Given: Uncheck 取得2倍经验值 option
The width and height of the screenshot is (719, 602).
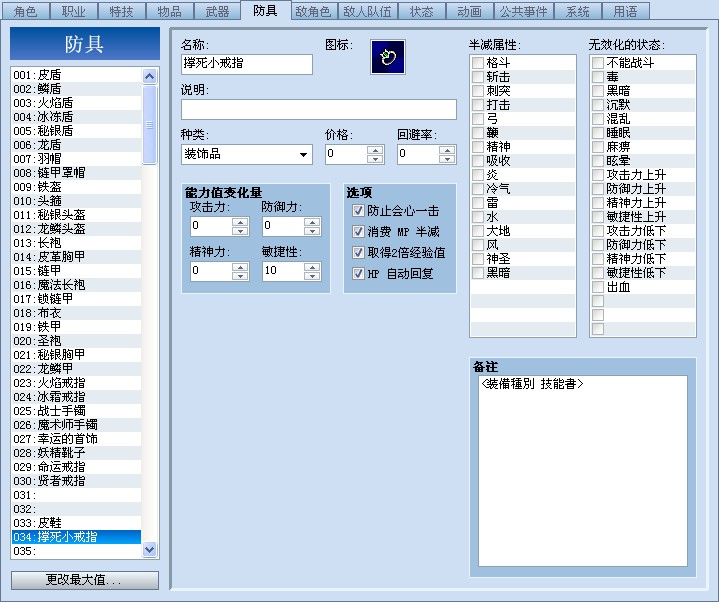Looking at the screenshot, I should tap(358, 253).
